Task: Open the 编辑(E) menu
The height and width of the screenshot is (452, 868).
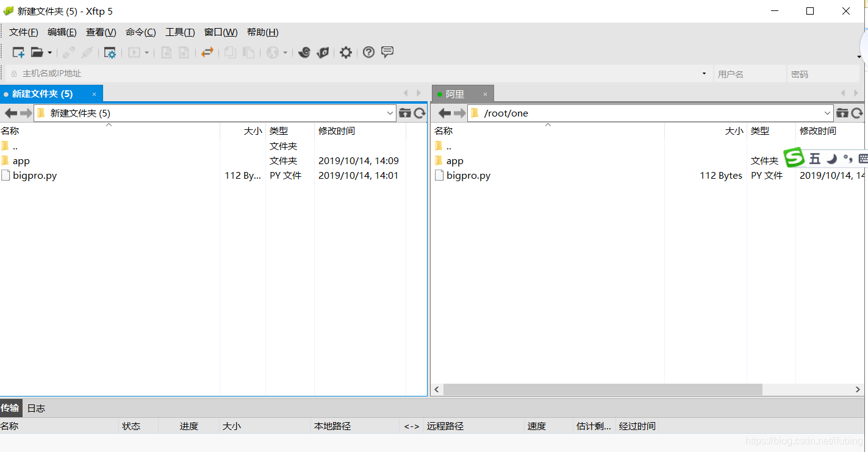Action: point(62,32)
